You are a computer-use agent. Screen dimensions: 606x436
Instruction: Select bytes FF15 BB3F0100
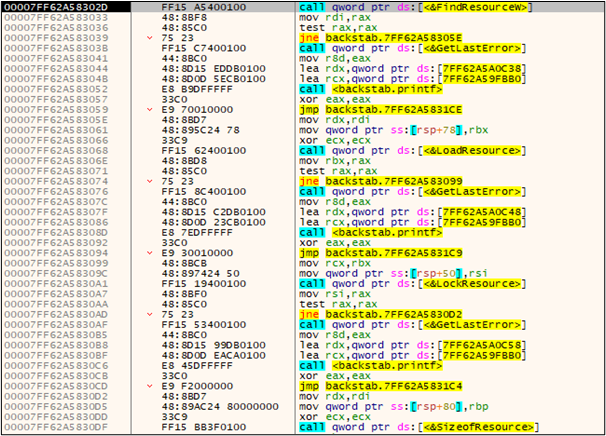tap(204, 427)
